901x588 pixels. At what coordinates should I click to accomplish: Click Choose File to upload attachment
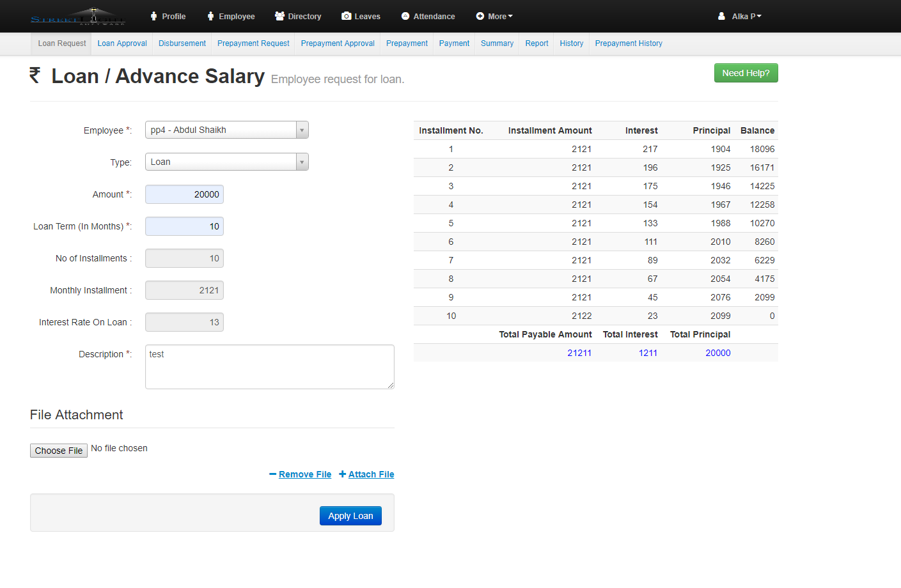coord(59,451)
